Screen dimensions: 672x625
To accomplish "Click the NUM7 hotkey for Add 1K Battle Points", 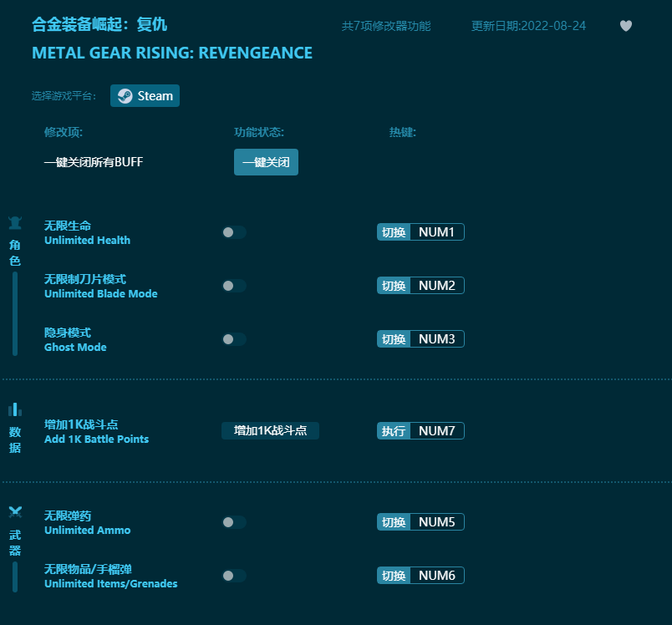I will [x=436, y=431].
